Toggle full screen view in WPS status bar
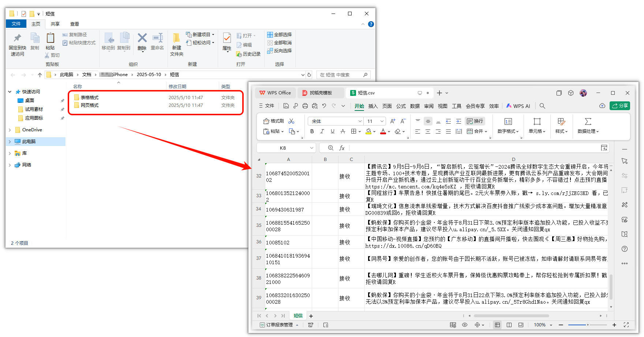The width and height of the screenshot is (644, 337). [x=626, y=325]
